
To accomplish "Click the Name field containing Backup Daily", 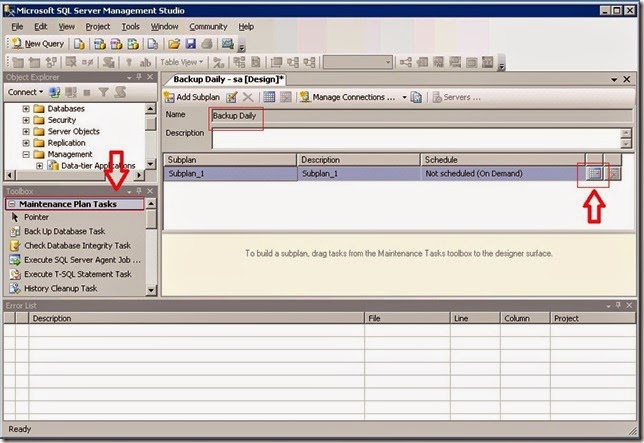I will (x=422, y=116).
